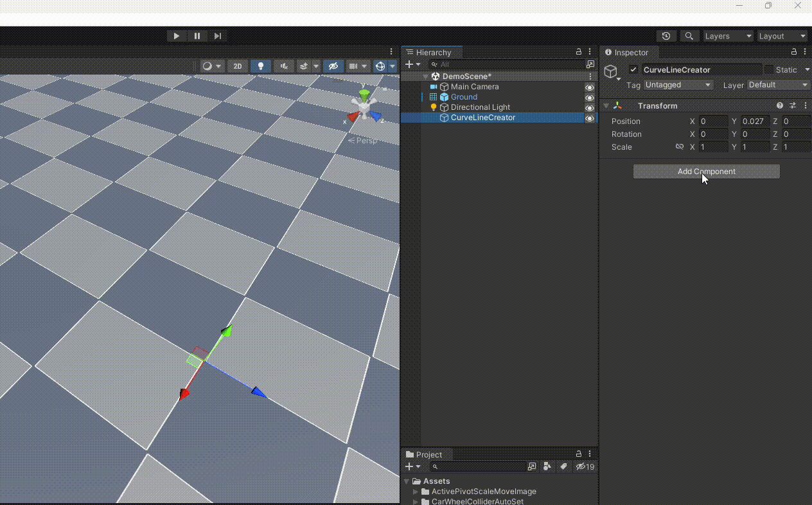812x505 pixels.
Task: Toggle Scene effects (skybox/fog) icon
Action: 305,66
